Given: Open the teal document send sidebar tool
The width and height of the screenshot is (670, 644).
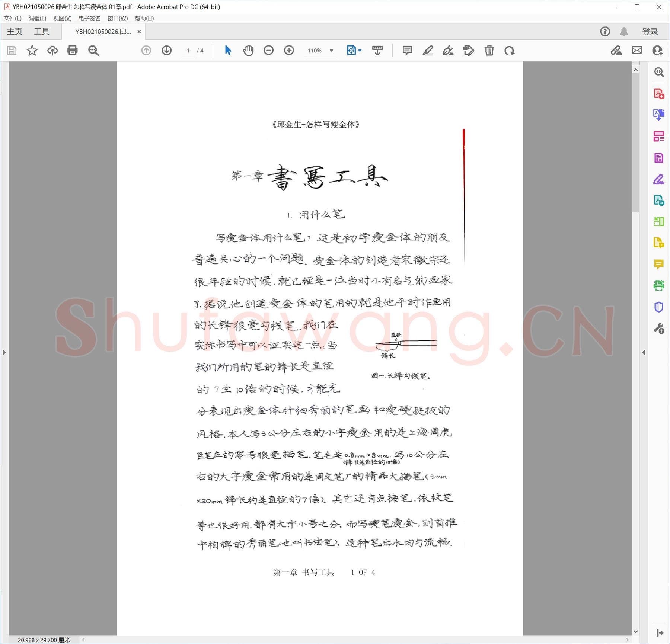Looking at the screenshot, I should (x=659, y=201).
